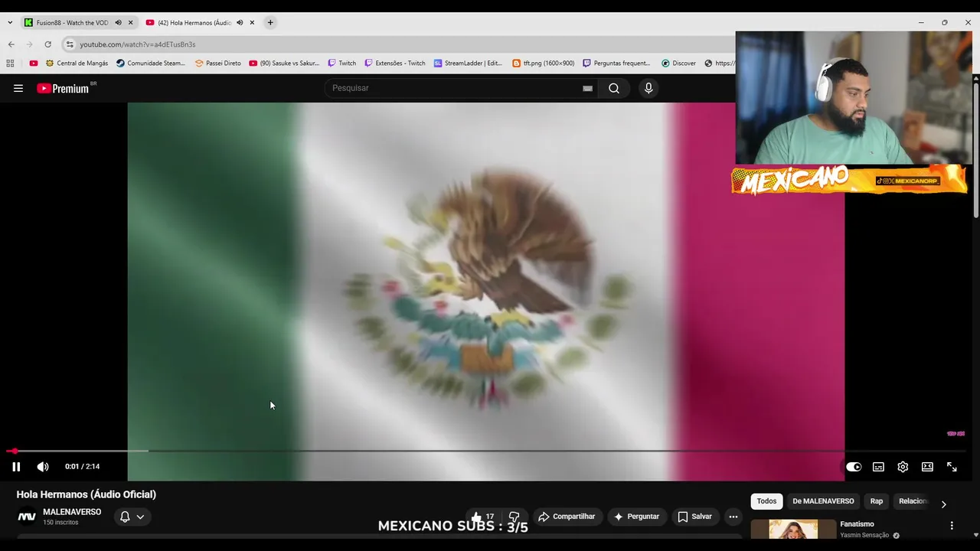Mute the Hola Hermanos tab audio

(240, 23)
